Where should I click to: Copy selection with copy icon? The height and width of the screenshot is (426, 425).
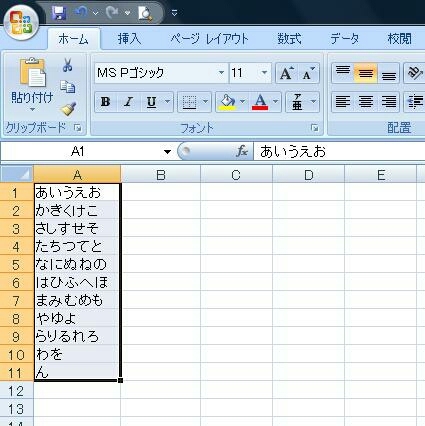tap(68, 87)
